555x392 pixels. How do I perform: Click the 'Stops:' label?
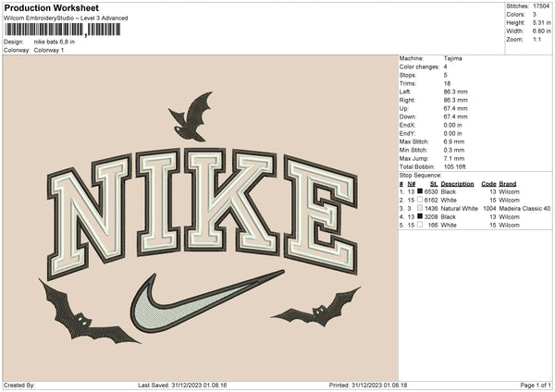click(x=408, y=75)
